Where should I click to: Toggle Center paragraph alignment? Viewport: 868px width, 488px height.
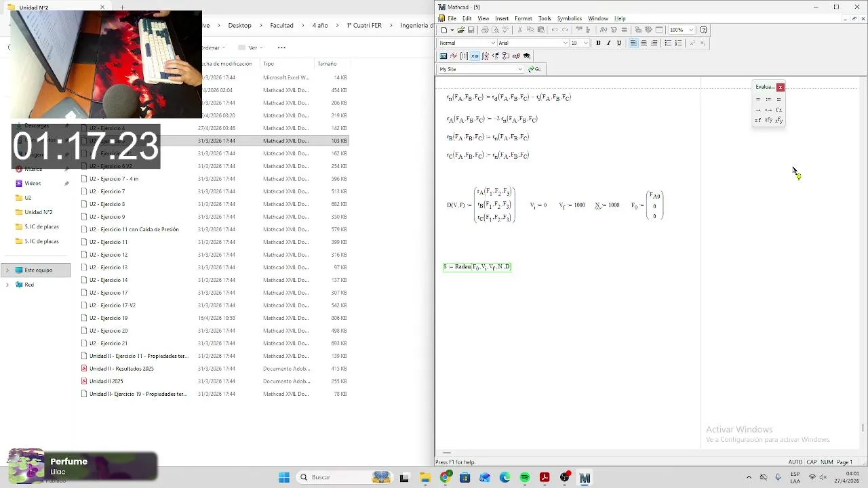pyautogui.click(x=644, y=43)
